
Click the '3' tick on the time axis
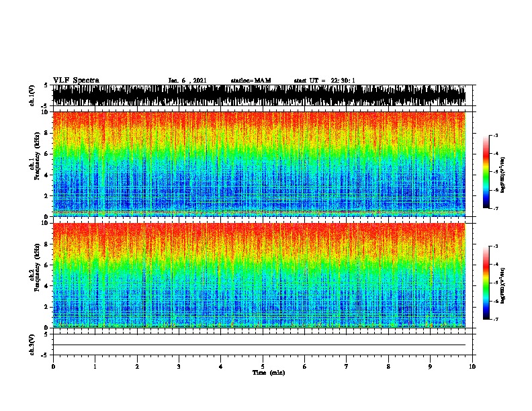[179, 367]
